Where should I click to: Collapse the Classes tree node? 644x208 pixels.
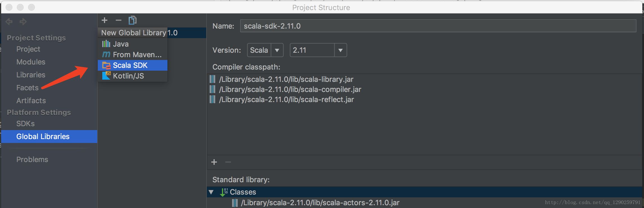click(x=211, y=192)
